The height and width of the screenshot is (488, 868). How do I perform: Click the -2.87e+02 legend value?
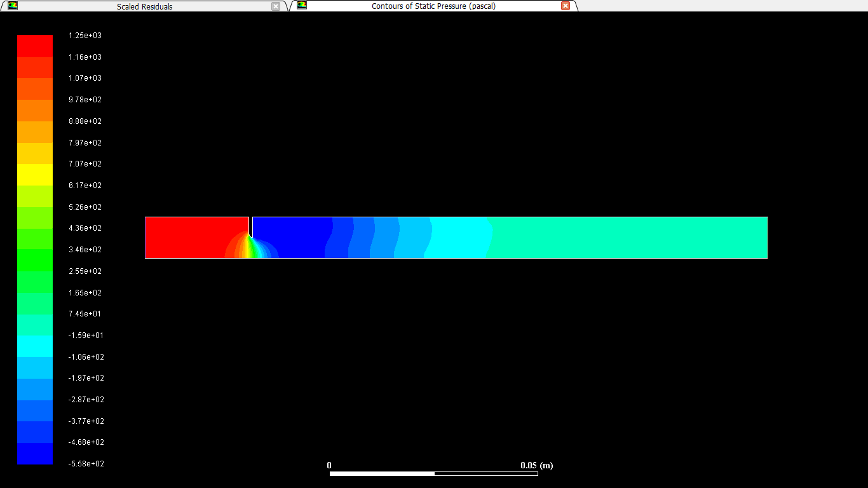(x=86, y=400)
